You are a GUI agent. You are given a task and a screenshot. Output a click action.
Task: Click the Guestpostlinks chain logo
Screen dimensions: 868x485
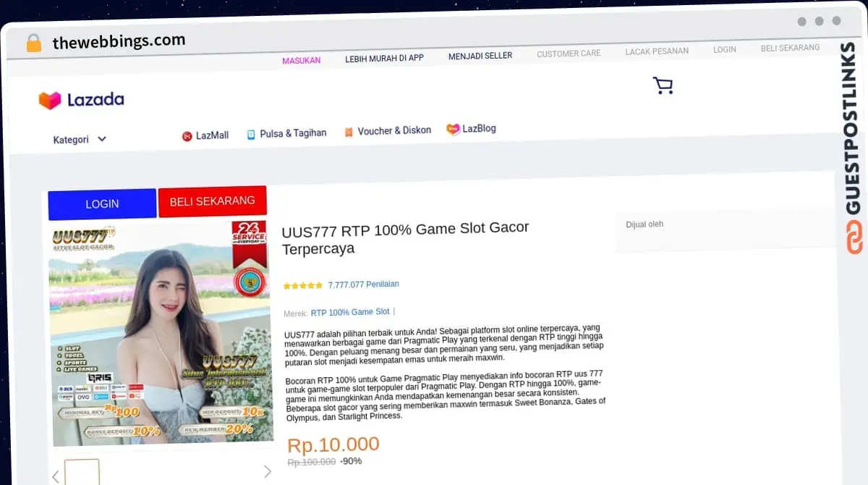[x=854, y=237]
